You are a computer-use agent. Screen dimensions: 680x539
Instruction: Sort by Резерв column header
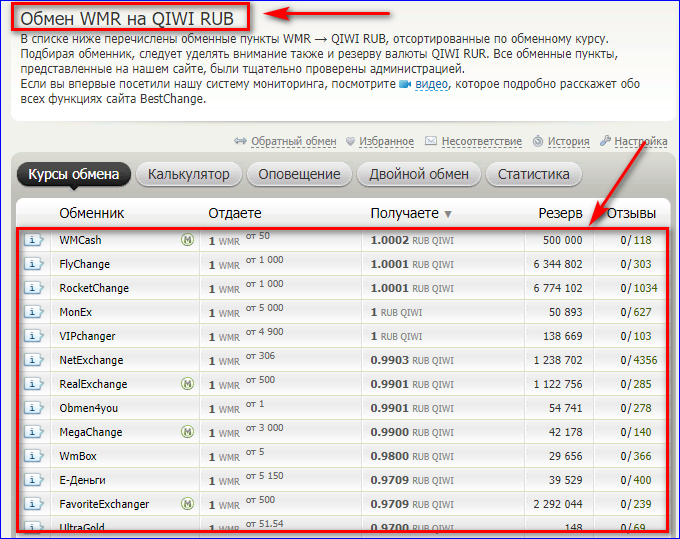560,213
